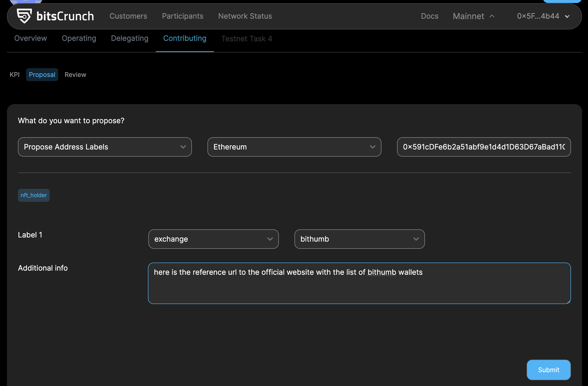Click the 'Additional info' label text
Image resolution: width=588 pixels, height=386 pixels.
tap(43, 268)
